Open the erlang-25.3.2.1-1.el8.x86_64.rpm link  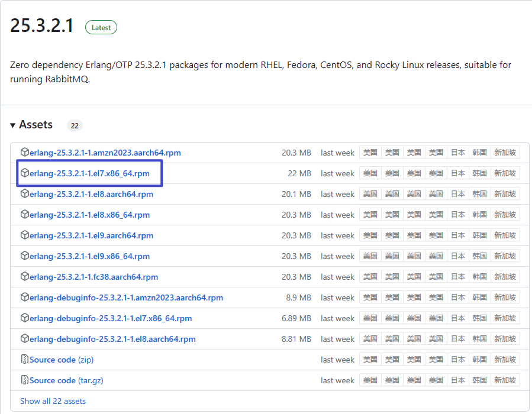[89, 215]
